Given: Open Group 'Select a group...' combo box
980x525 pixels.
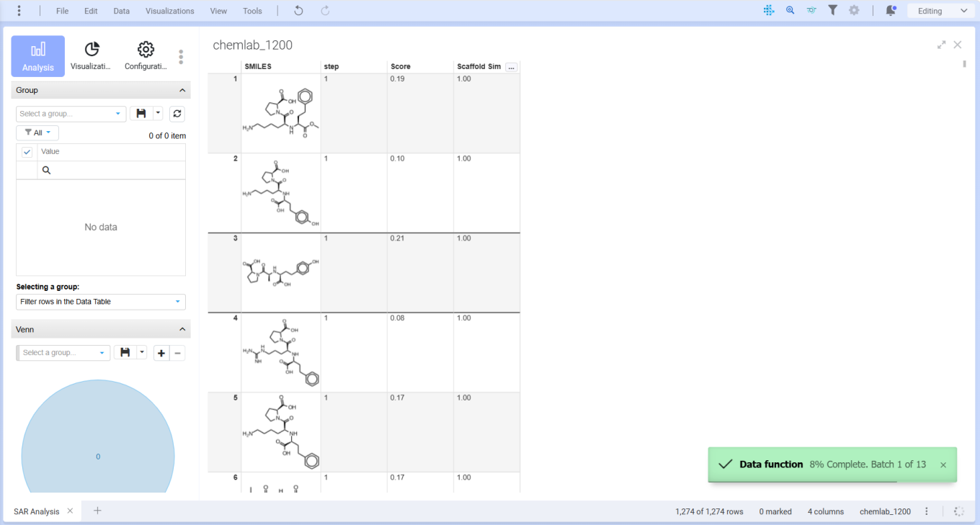Looking at the screenshot, I should click(x=71, y=114).
